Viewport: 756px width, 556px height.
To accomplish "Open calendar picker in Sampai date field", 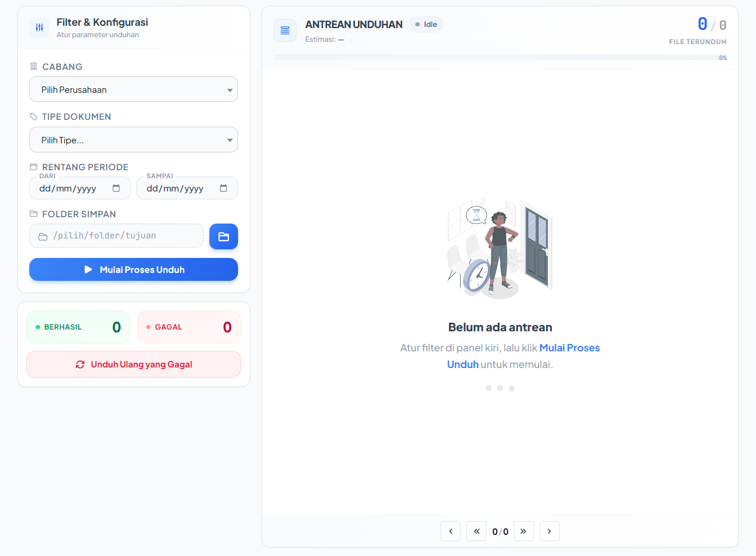I will tap(224, 189).
